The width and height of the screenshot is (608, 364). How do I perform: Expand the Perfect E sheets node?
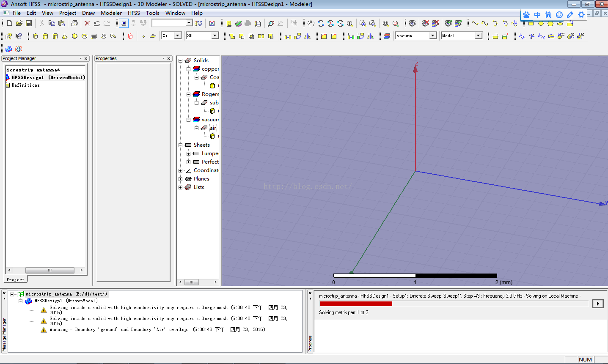tap(189, 162)
